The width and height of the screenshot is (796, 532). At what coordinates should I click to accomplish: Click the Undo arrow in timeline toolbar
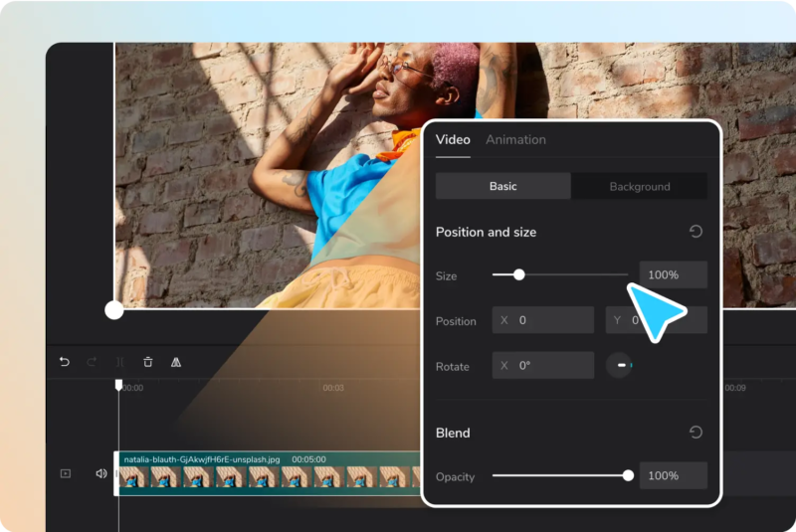65,362
